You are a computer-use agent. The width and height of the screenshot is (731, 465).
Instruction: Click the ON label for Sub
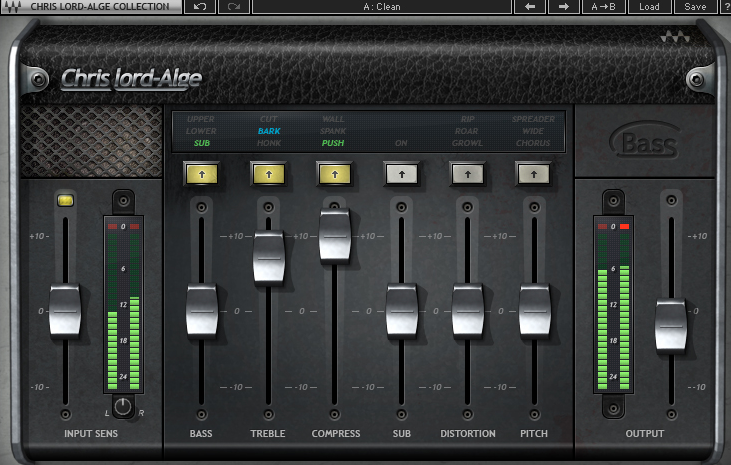pyautogui.click(x=401, y=143)
